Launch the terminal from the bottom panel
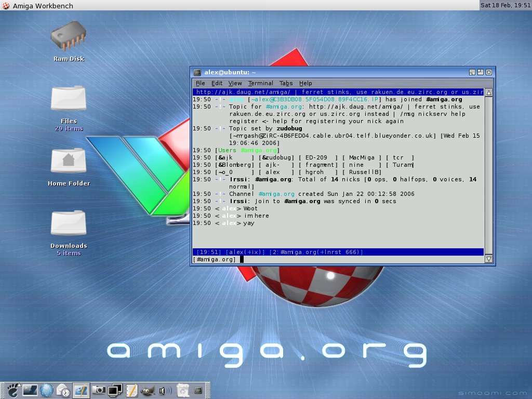 click(30, 390)
